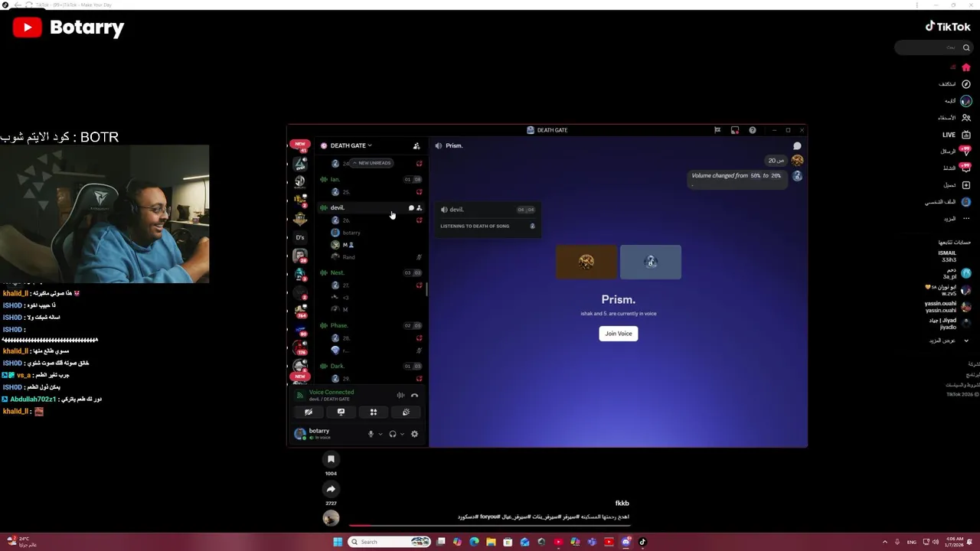Open the D's server icon

[x=300, y=237]
